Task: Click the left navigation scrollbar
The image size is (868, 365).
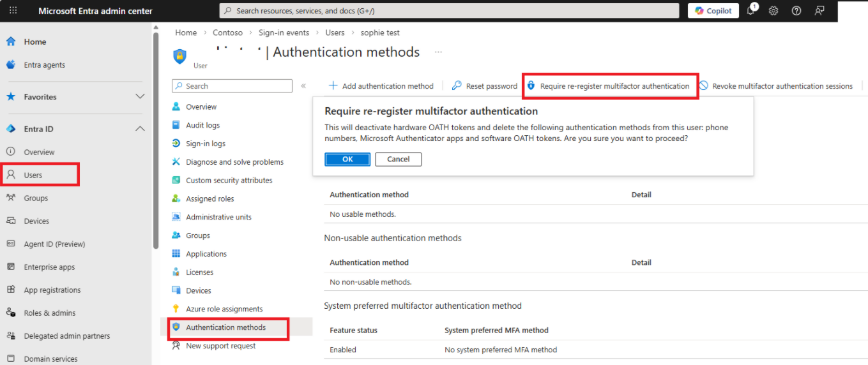Action: pyautogui.click(x=155, y=140)
